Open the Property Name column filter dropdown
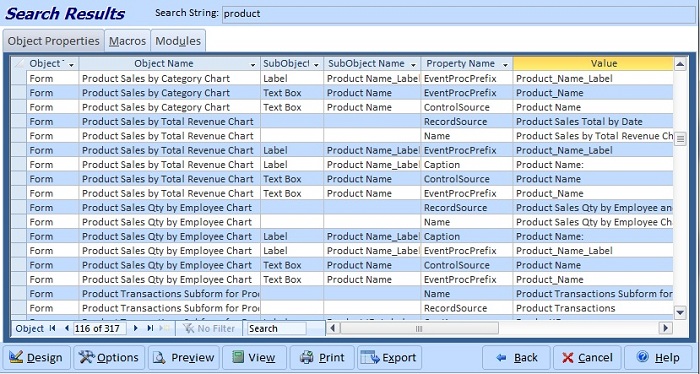 click(505, 65)
